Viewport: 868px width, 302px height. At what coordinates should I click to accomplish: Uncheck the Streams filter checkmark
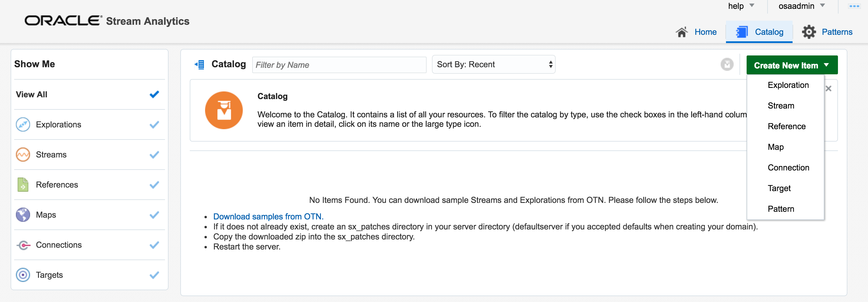tap(154, 155)
